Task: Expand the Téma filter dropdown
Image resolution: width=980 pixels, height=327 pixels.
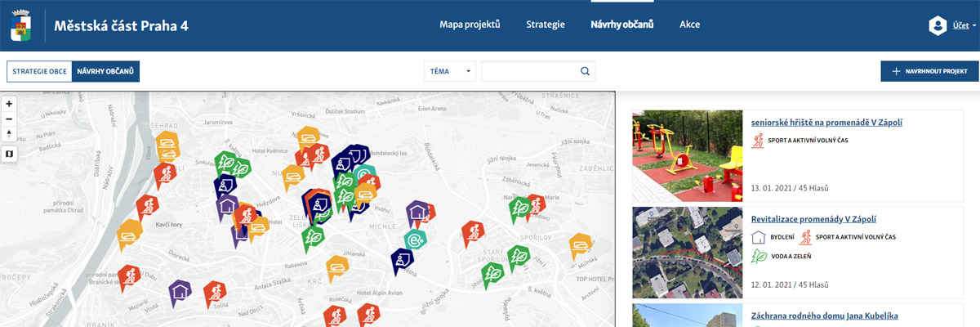Action: coord(450,71)
